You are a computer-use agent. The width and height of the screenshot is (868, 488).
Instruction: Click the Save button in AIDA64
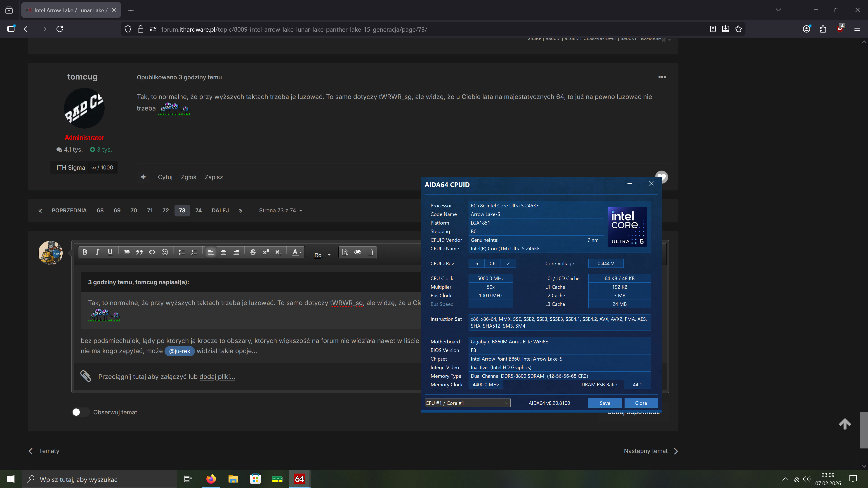[604, 403]
